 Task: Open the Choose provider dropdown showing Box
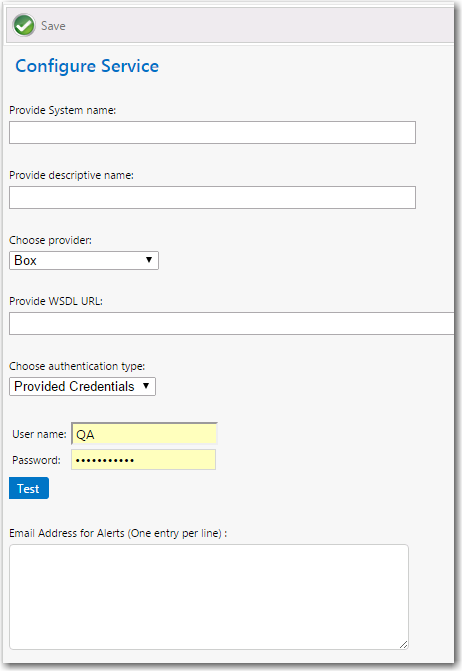(x=84, y=260)
